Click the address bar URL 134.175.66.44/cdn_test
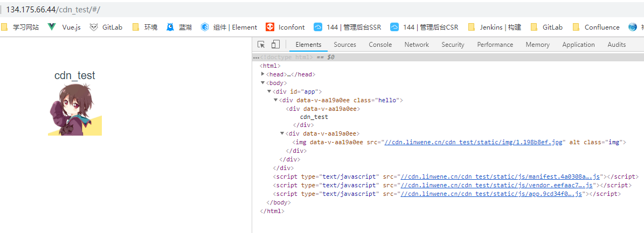Screen dimensions: 644x233 click(x=53, y=9)
